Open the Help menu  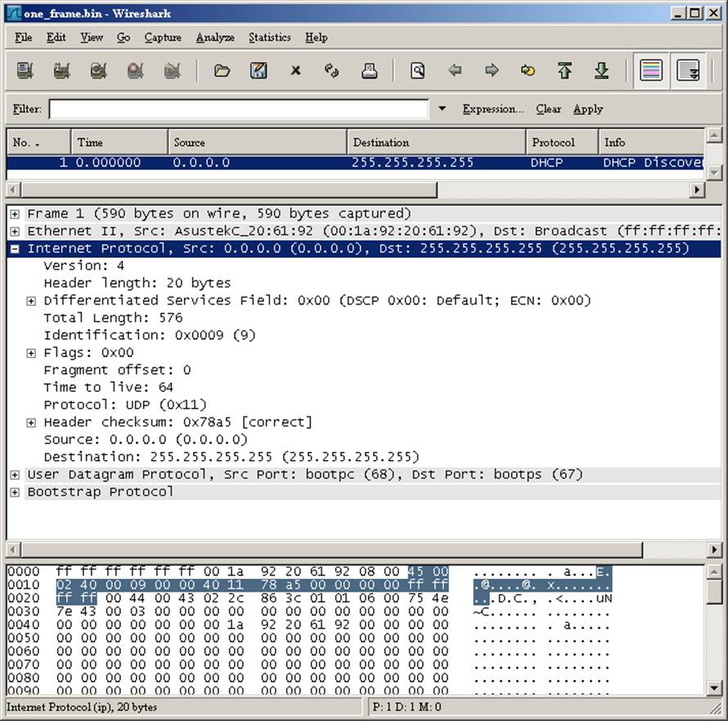[317, 37]
